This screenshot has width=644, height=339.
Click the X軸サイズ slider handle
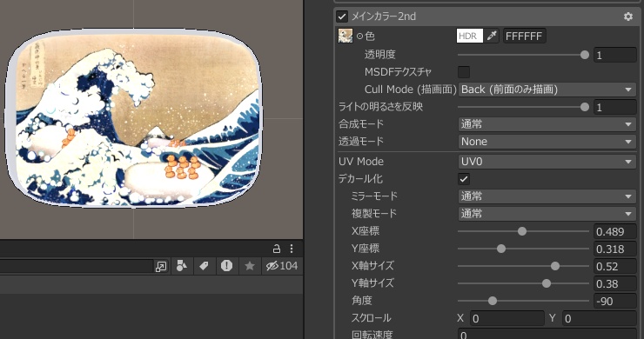coord(555,266)
